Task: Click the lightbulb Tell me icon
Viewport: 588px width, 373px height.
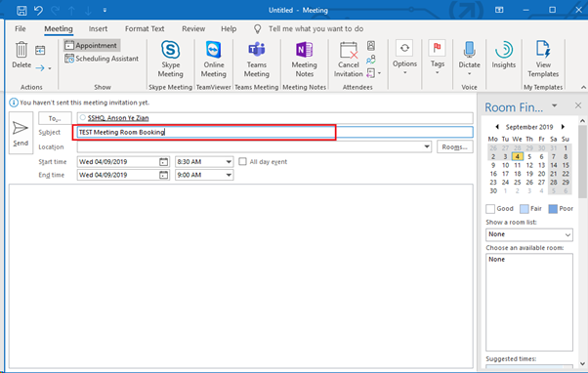Action: tap(257, 29)
